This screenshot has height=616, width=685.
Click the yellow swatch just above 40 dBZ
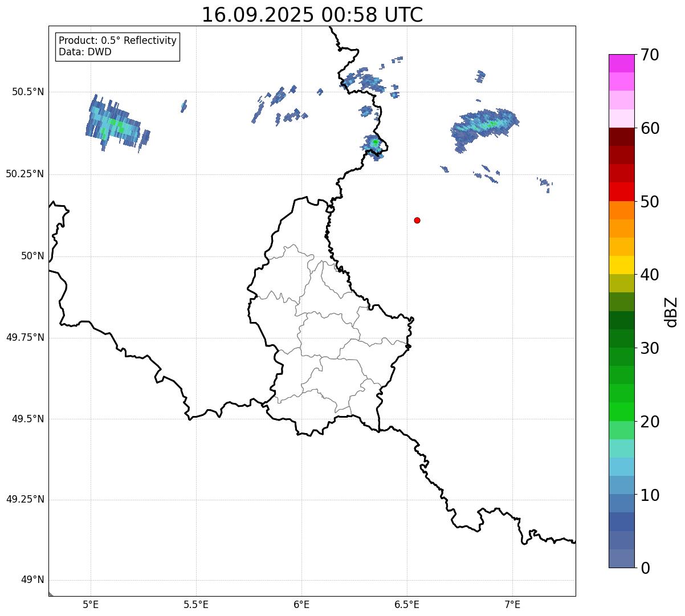621,265
